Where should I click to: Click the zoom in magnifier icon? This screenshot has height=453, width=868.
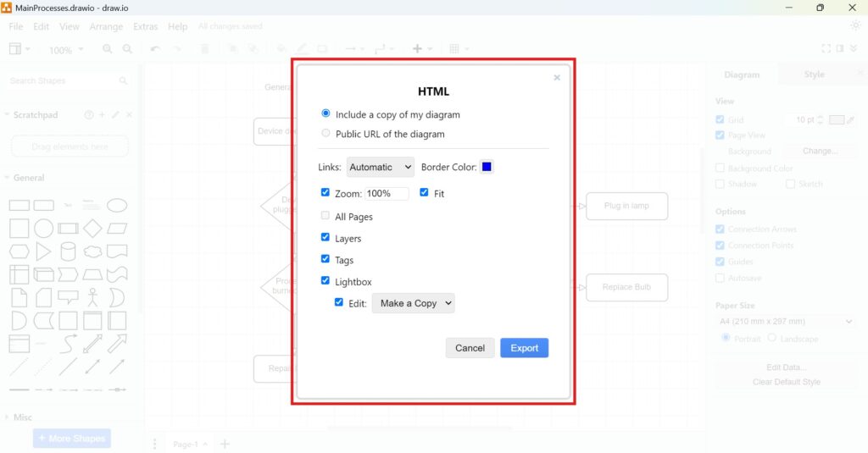coord(108,49)
